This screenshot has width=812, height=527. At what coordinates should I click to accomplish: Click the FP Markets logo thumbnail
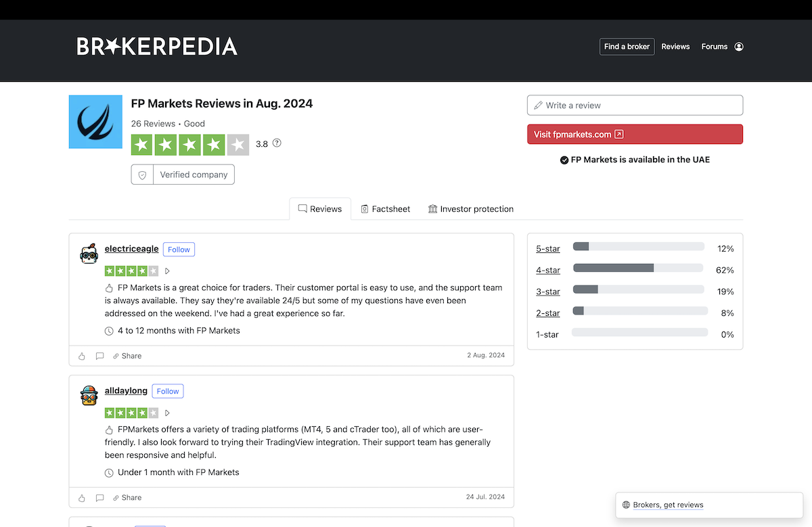95,122
